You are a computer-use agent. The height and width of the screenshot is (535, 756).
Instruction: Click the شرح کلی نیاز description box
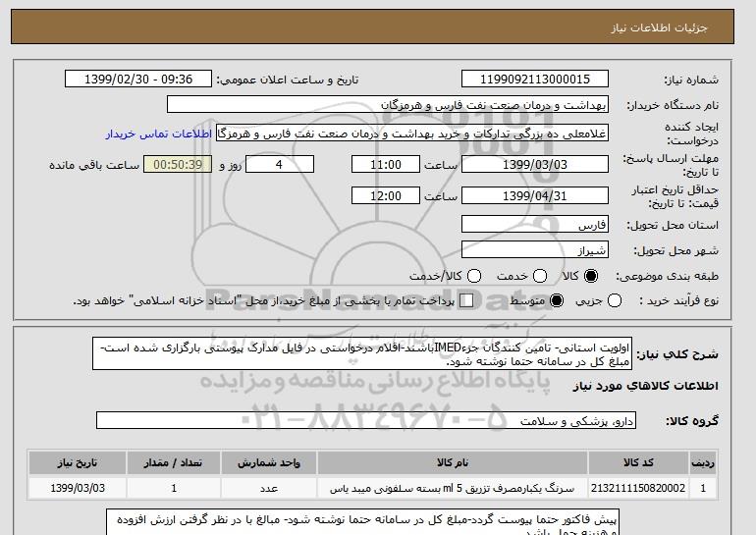[362, 353]
